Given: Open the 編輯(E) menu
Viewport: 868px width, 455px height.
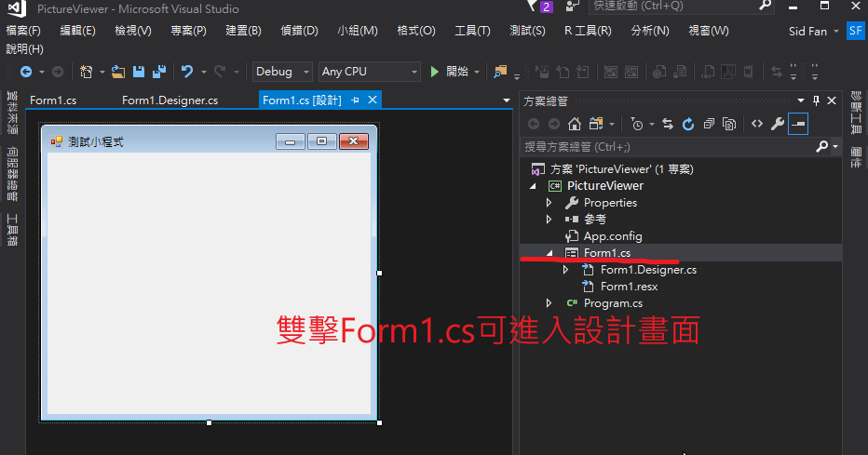Looking at the screenshot, I should coord(77,31).
